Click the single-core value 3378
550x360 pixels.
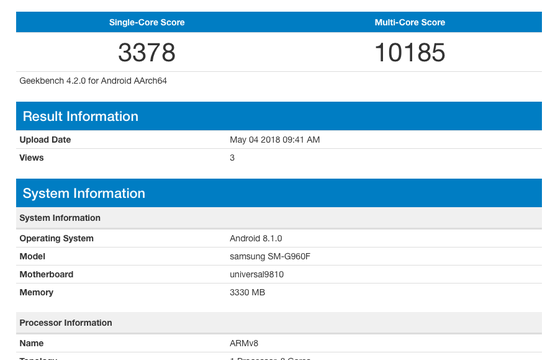click(x=147, y=53)
